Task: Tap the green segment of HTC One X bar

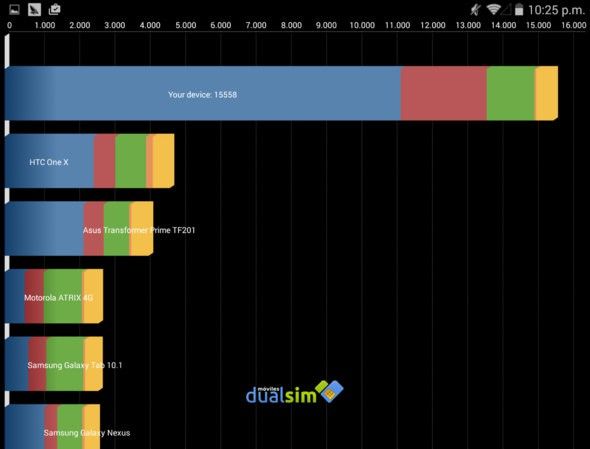Action: point(131,161)
